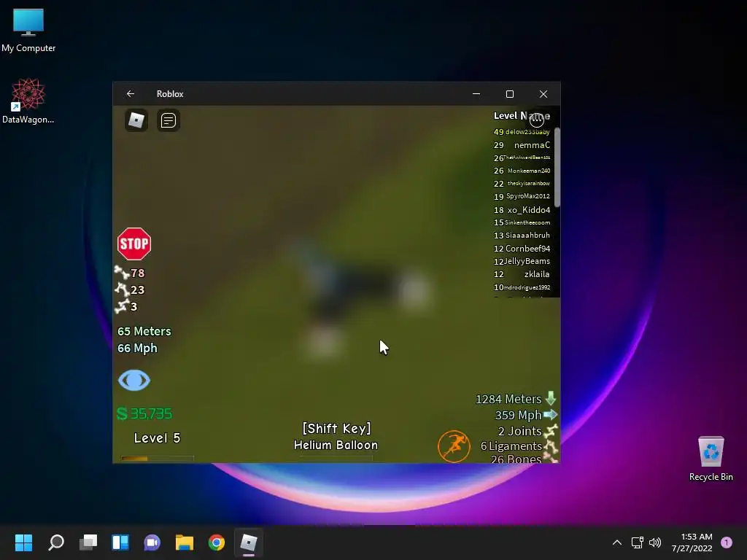Open the My Computer desktop icon
747x560 pixels.
point(28,30)
